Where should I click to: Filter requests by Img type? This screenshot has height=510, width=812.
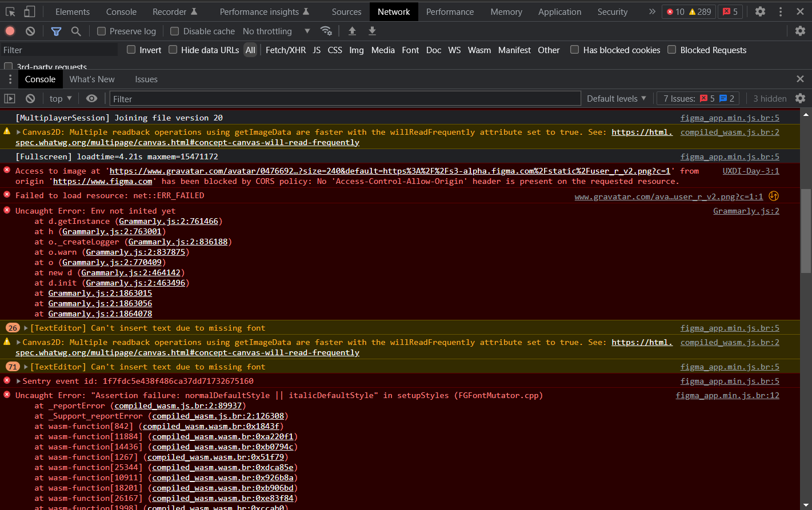coord(357,50)
